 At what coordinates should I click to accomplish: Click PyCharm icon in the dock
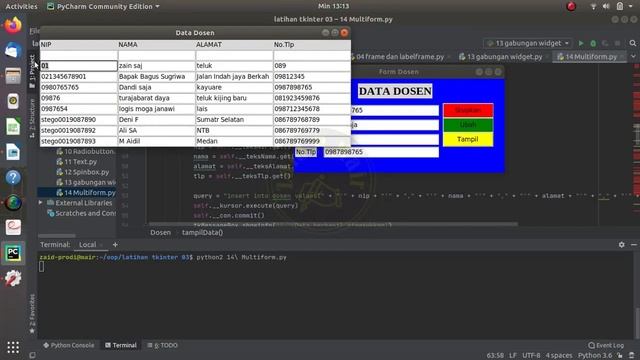[x=13, y=253]
